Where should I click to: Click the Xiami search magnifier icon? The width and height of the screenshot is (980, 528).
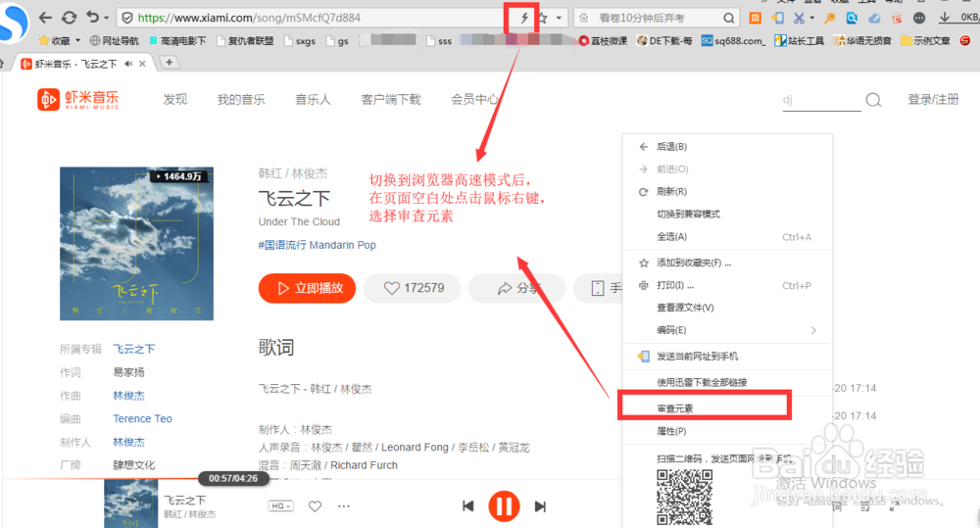(873, 100)
